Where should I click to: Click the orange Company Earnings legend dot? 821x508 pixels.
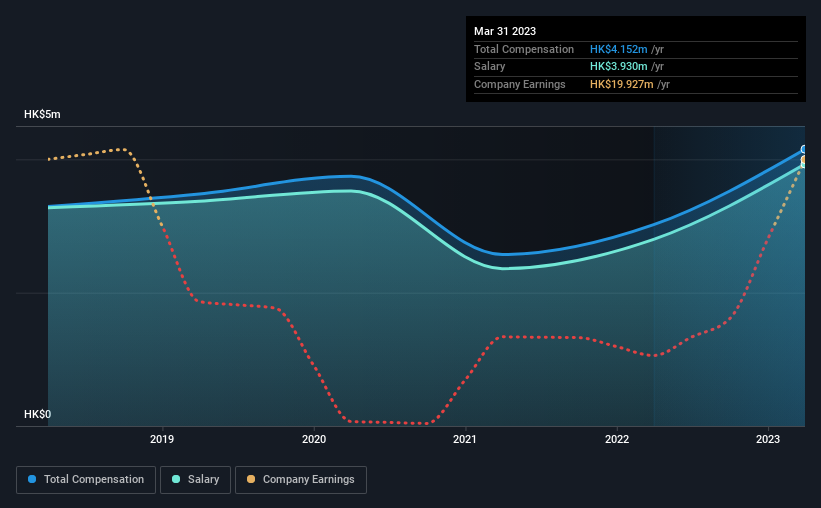pos(251,479)
